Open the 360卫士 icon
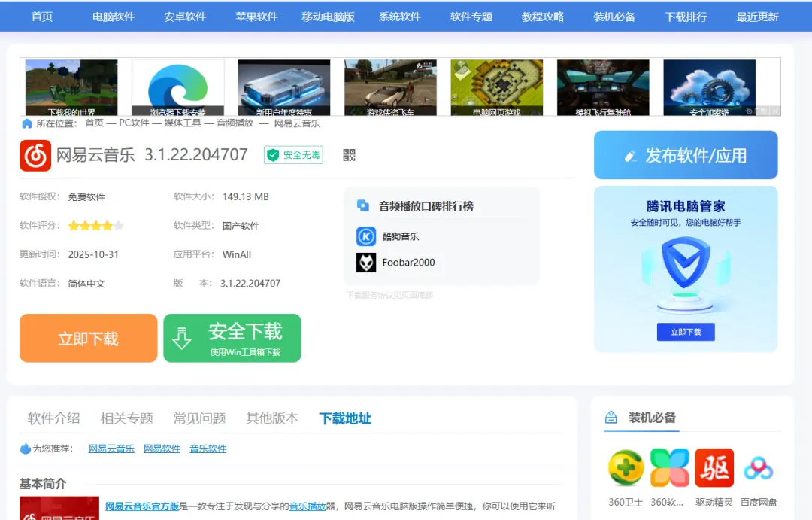This screenshot has height=520, width=812. pos(626,467)
